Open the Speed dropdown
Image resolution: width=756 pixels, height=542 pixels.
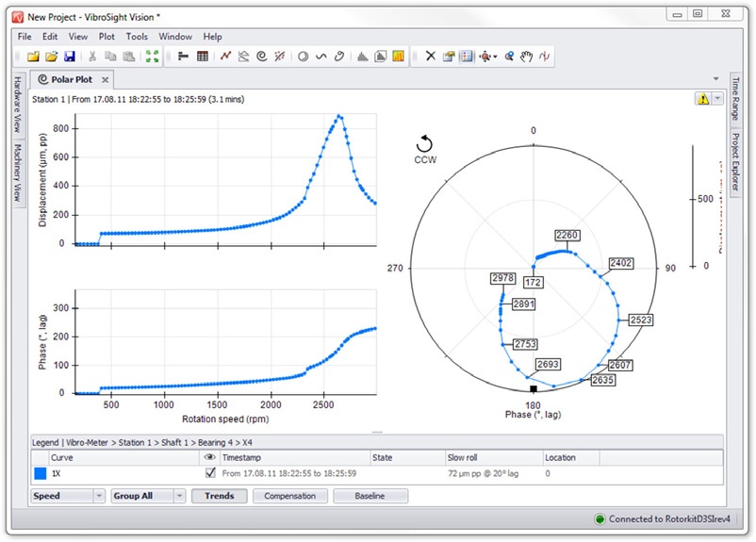click(99, 496)
